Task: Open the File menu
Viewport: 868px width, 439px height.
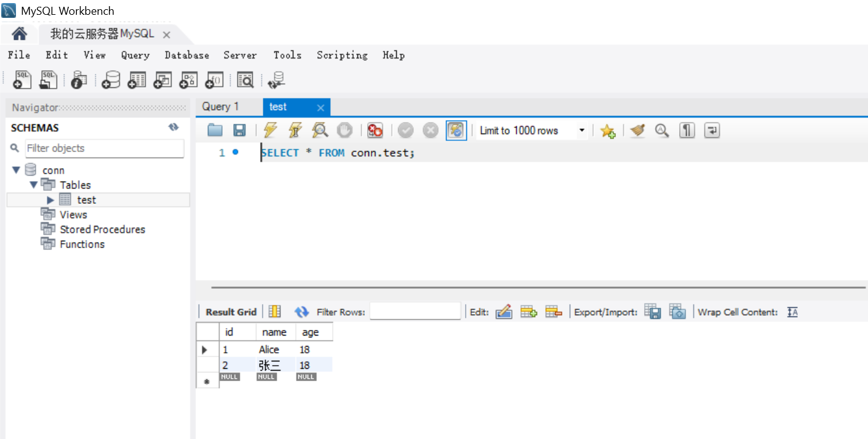Action: 19,55
